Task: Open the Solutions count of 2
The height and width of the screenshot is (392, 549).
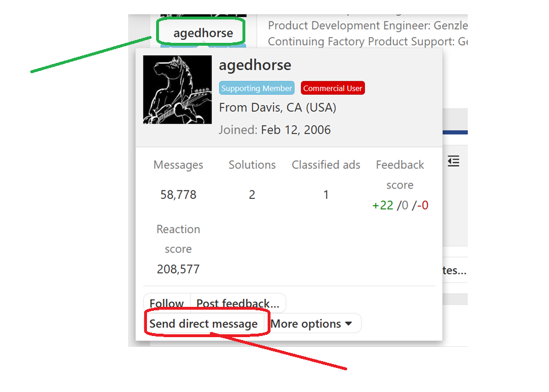Action: pyautogui.click(x=252, y=195)
